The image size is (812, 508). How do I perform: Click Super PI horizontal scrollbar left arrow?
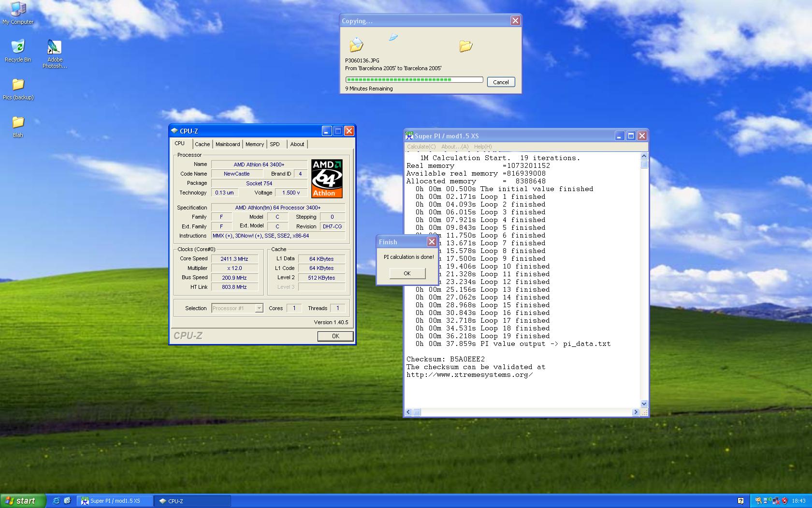(x=408, y=412)
